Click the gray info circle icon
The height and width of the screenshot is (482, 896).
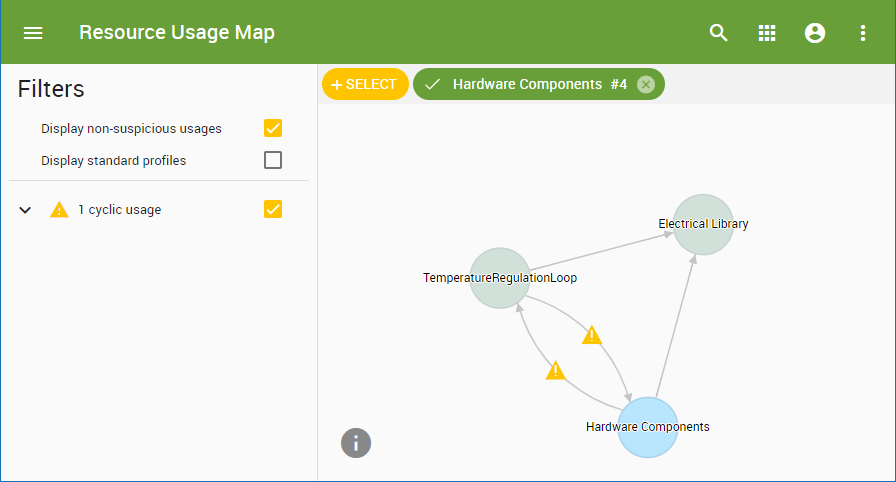click(x=356, y=442)
